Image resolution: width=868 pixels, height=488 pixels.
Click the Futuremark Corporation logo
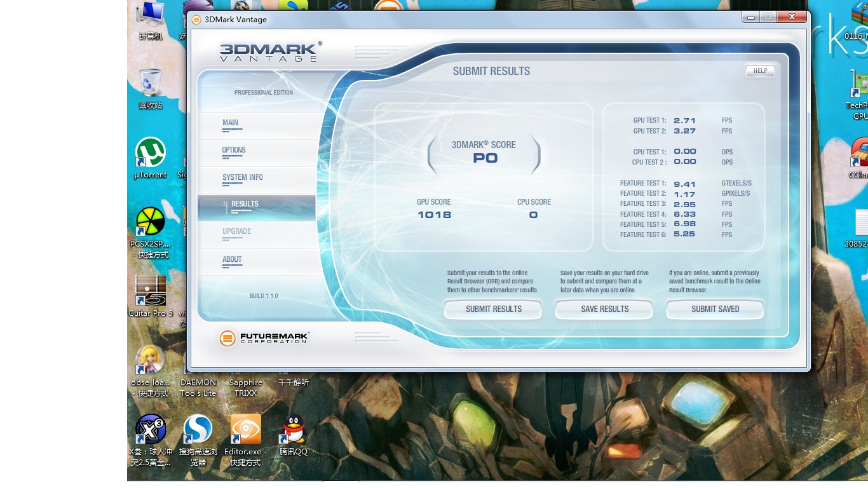(264, 338)
